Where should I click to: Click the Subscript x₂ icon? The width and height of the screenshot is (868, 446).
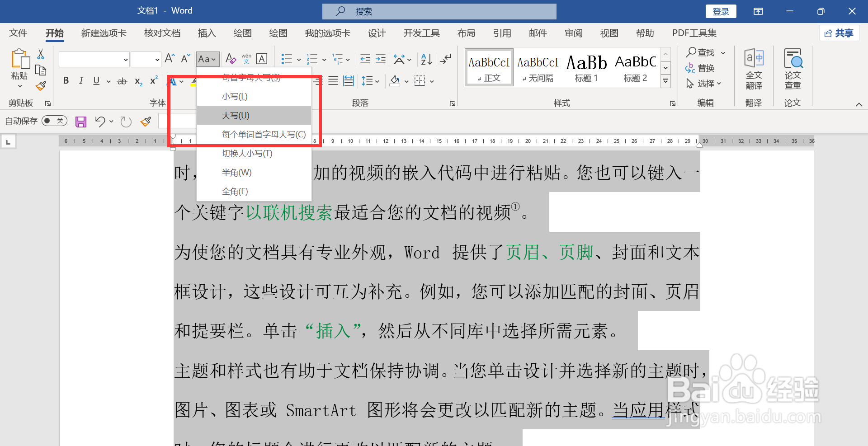tap(138, 81)
